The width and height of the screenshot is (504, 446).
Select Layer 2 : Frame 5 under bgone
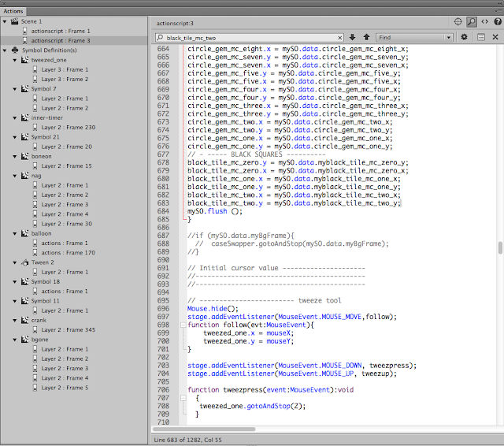65,388
